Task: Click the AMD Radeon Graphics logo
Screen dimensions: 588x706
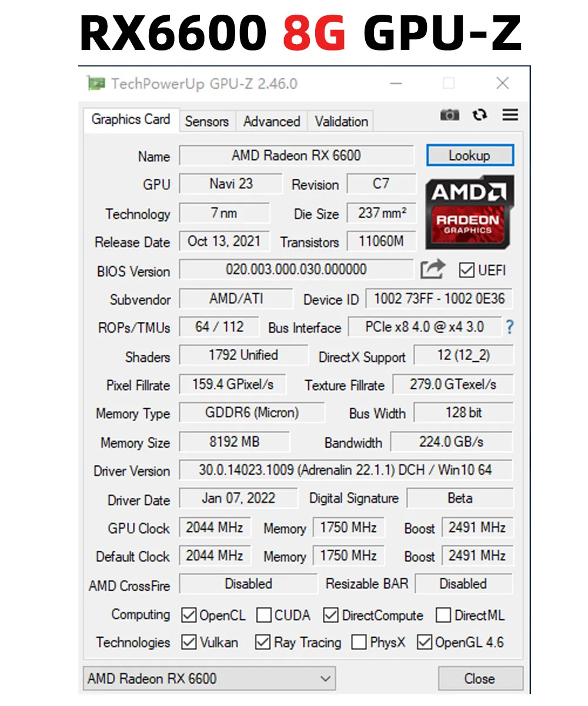Action: click(469, 212)
